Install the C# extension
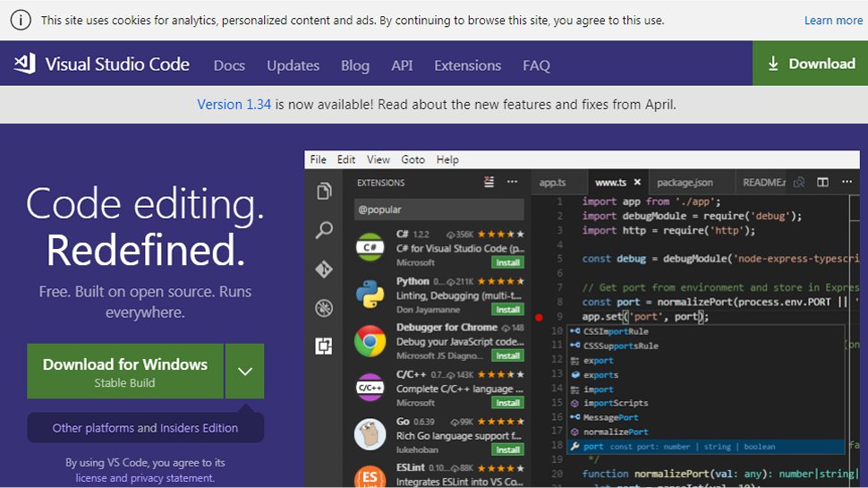The image size is (868, 488). click(x=507, y=262)
